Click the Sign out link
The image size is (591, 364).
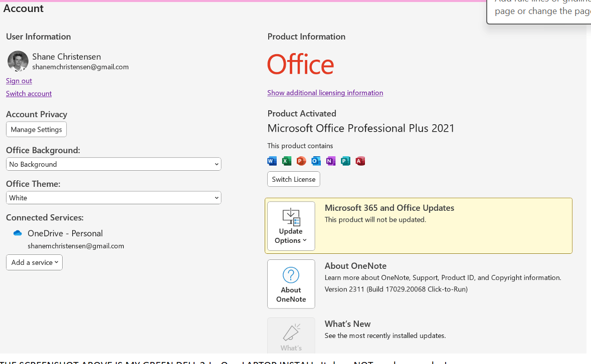[x=19, y=81]
